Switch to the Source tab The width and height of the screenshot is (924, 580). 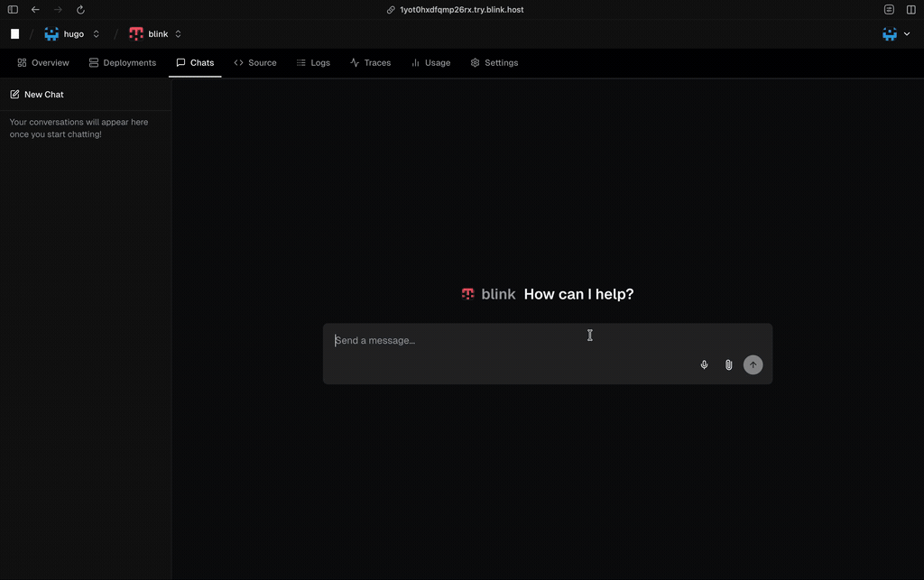pyautogui.click(x=255, y=63)
